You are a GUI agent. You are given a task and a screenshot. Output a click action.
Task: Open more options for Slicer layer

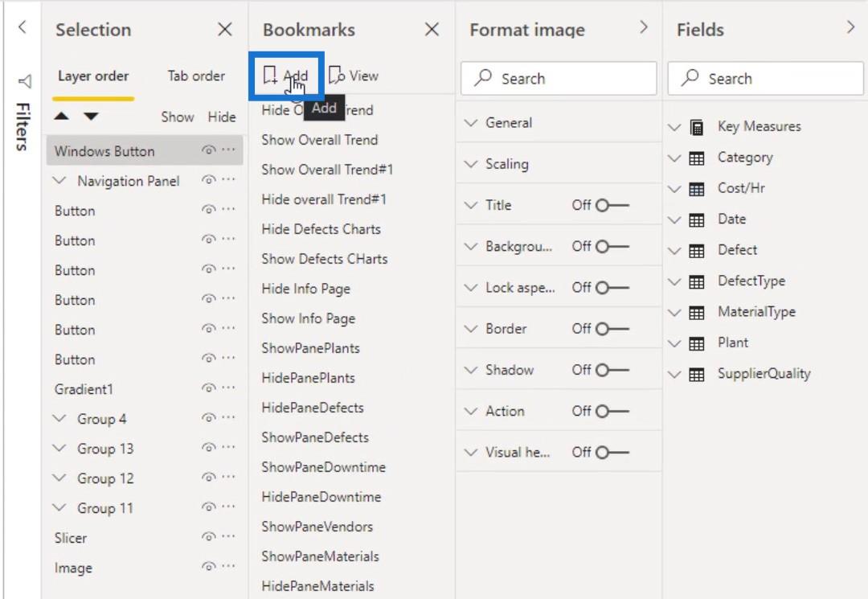tap(228, 536)
